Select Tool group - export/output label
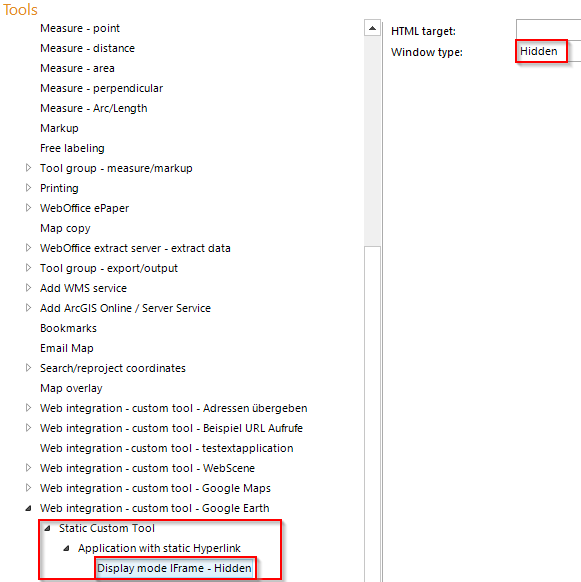 click(109, 268)
